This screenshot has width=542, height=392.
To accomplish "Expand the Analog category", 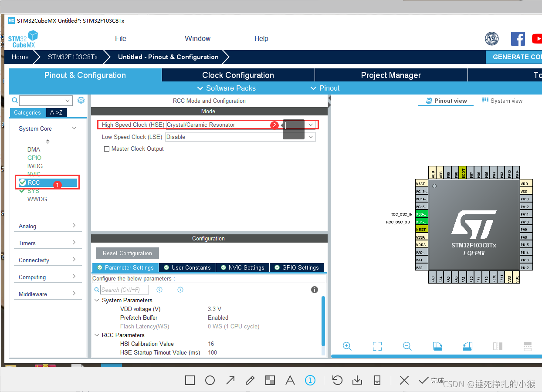I will point(74,226).
